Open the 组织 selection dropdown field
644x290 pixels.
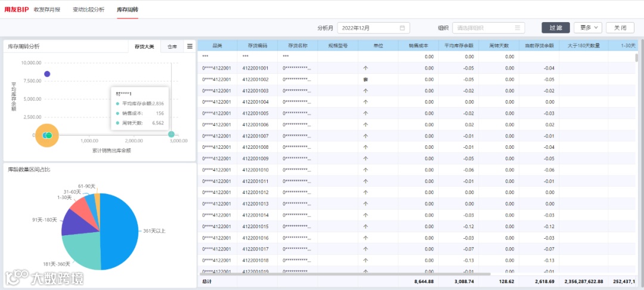click(488, 28)
